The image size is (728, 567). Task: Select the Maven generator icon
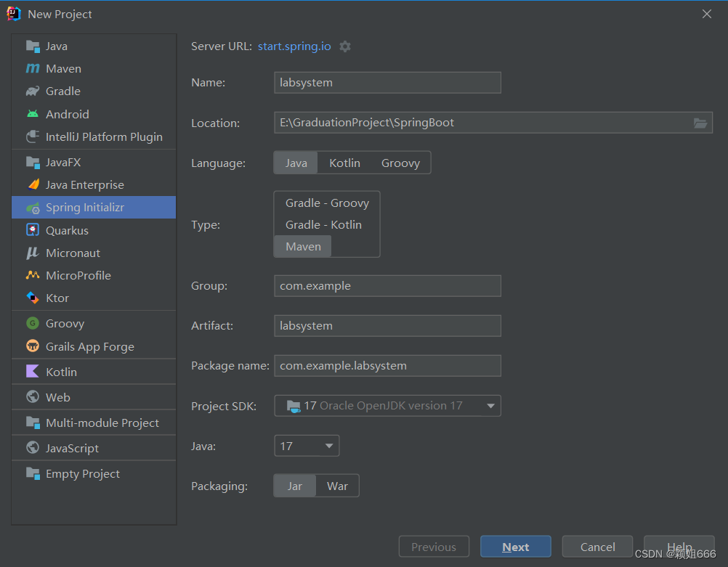[x=34, y=68]
